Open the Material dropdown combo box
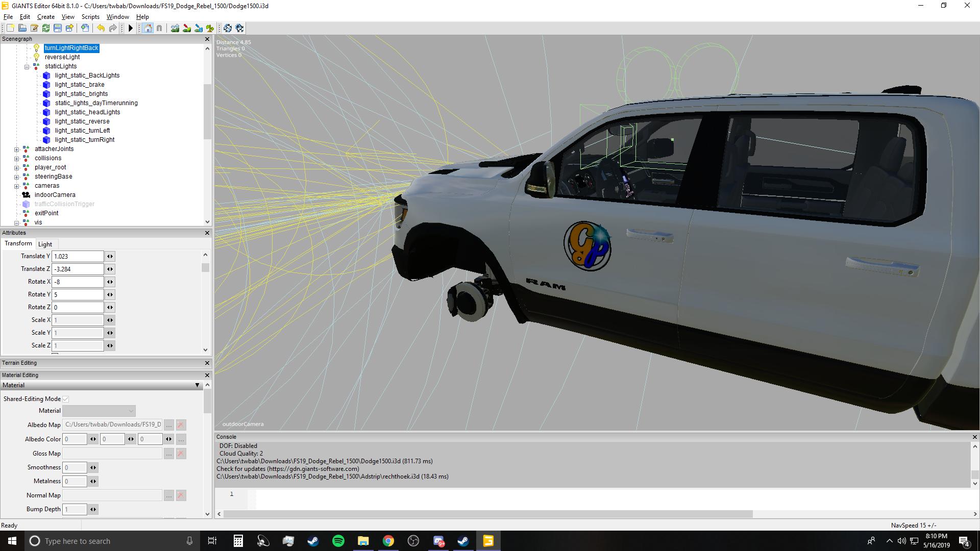The width and height of the screenshot is (980, 551). [x=99, y=411]
